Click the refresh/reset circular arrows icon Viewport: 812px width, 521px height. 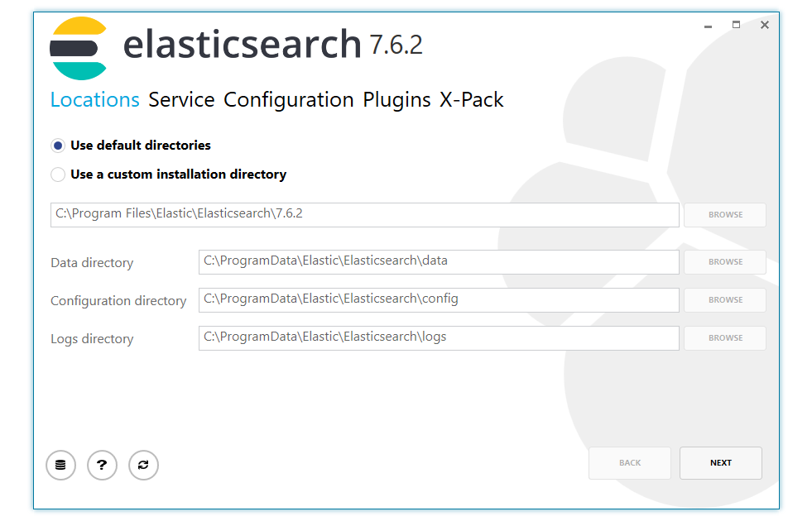pyautogui.click(x=143, y=465)
